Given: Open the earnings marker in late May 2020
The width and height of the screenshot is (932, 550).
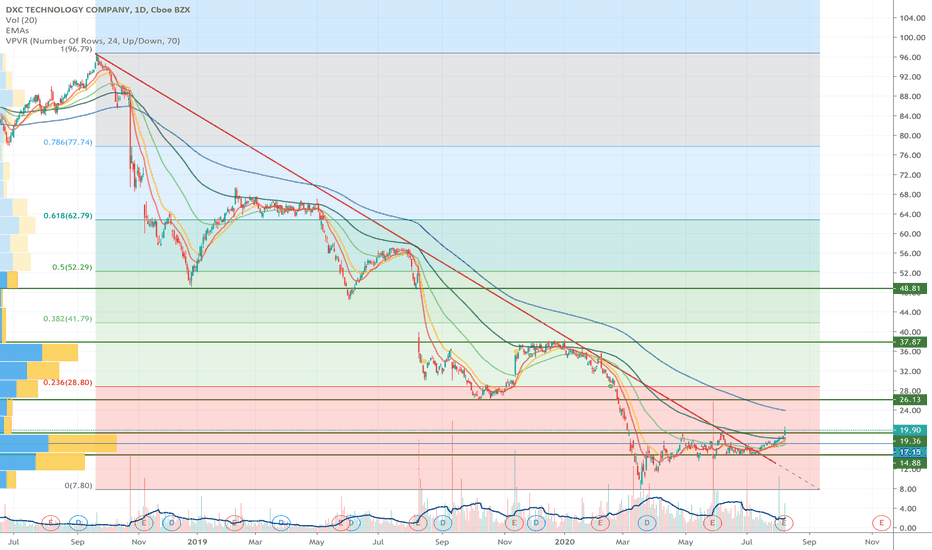Looking at the screenshot, I should [712, 523].
